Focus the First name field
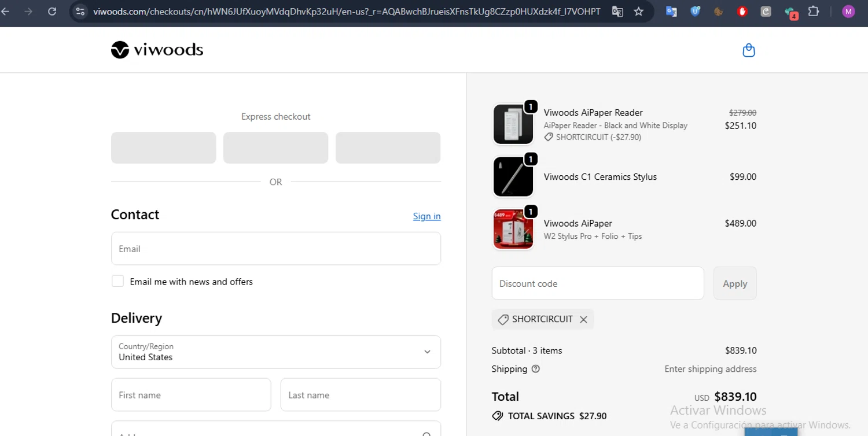This screenshot has width=868, height=436. (191, 394)
